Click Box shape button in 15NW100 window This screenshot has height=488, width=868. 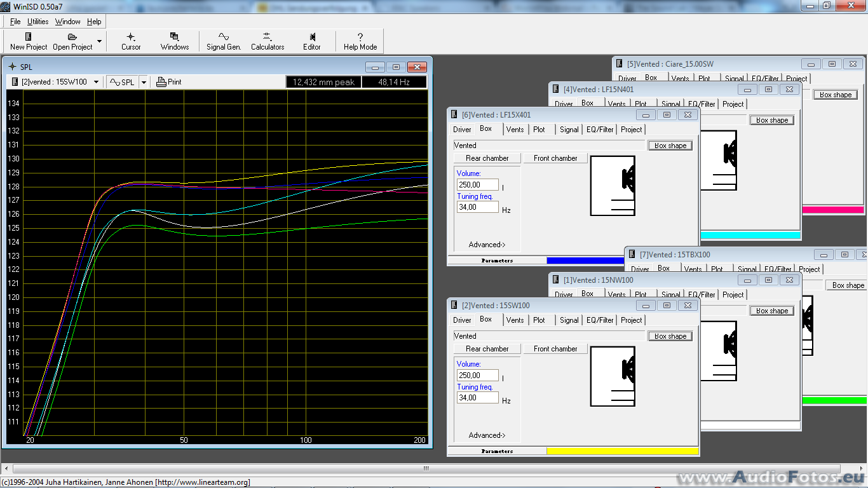772,311
